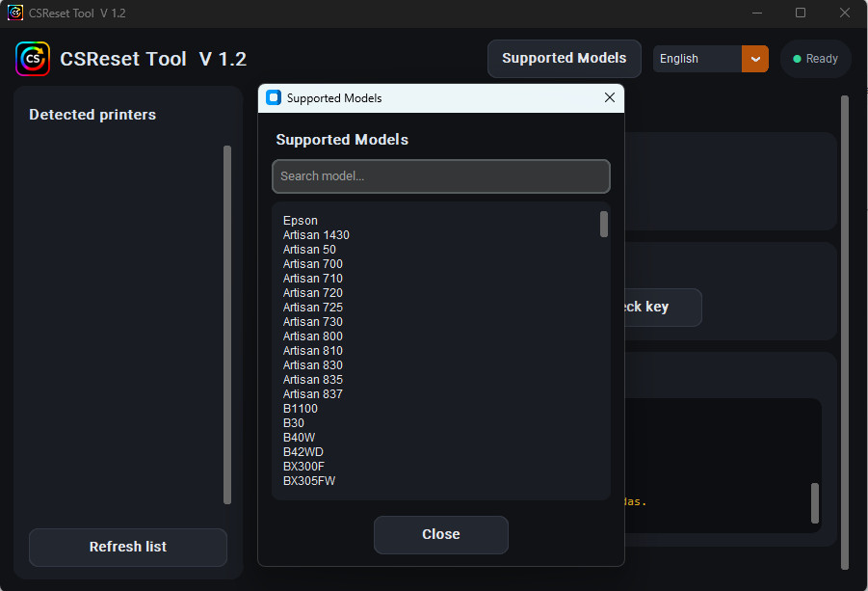The height and width of the screenshot is (591, 868).
Task: Select Artisan 710 model
Action: pyautogui.click(x=313, y=278)
